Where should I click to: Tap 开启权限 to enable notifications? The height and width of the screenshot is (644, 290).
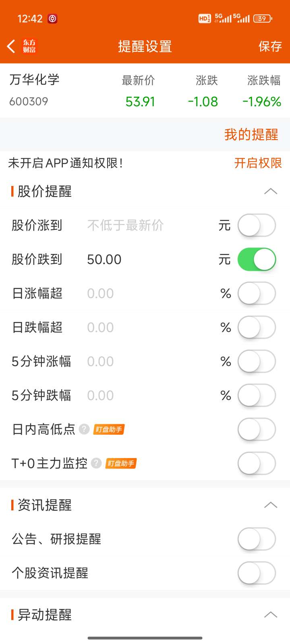(x=258, y=163)
